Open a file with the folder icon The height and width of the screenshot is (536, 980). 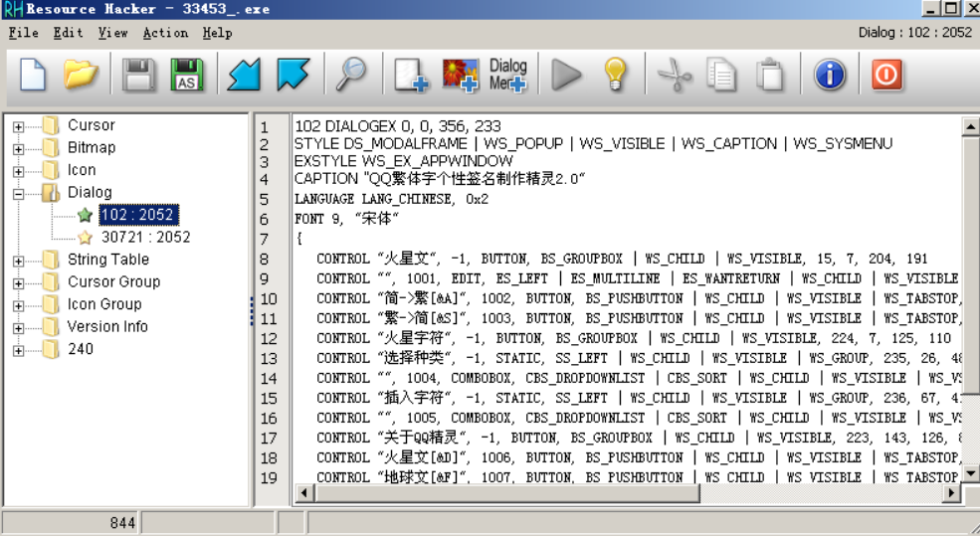(81, 75)
